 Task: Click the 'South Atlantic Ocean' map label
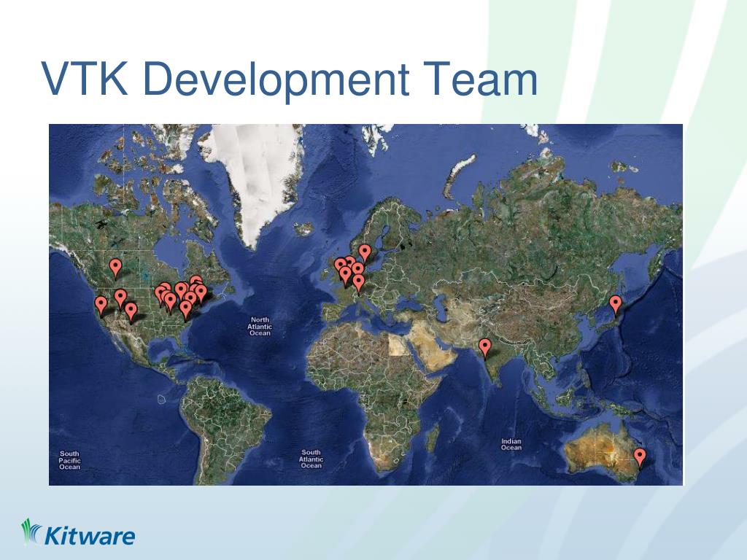pyautogui.click(x=311, y=459)
